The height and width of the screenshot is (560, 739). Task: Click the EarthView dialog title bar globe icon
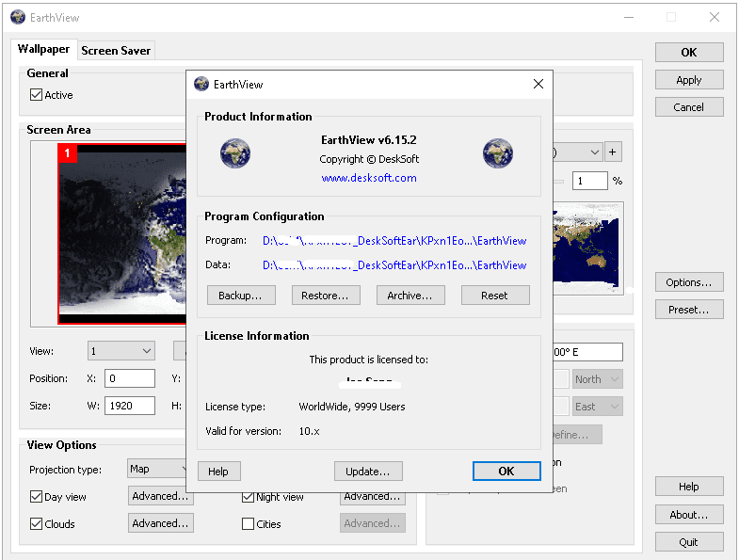coord(201,84)
